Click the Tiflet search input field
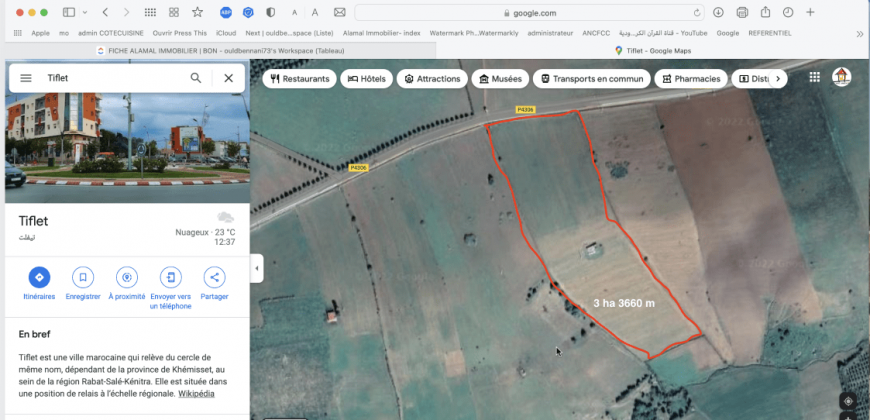The image size is (870, 420). 110,78
